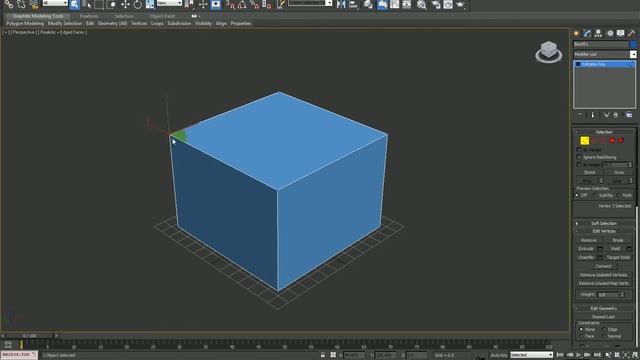
Task: Toggle the Angle Snap icon
Action: click(242, 4)
